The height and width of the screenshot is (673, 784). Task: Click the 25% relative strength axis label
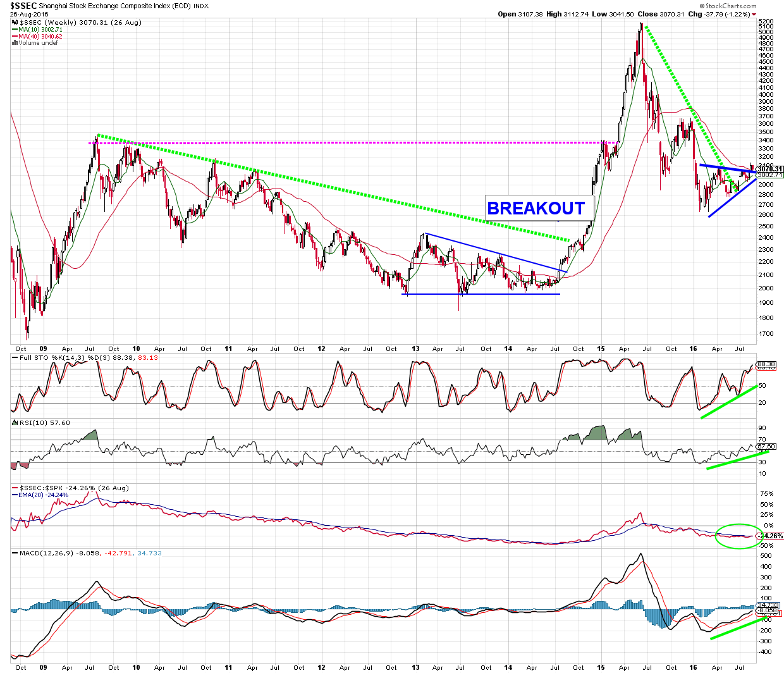tap(766, 515)
